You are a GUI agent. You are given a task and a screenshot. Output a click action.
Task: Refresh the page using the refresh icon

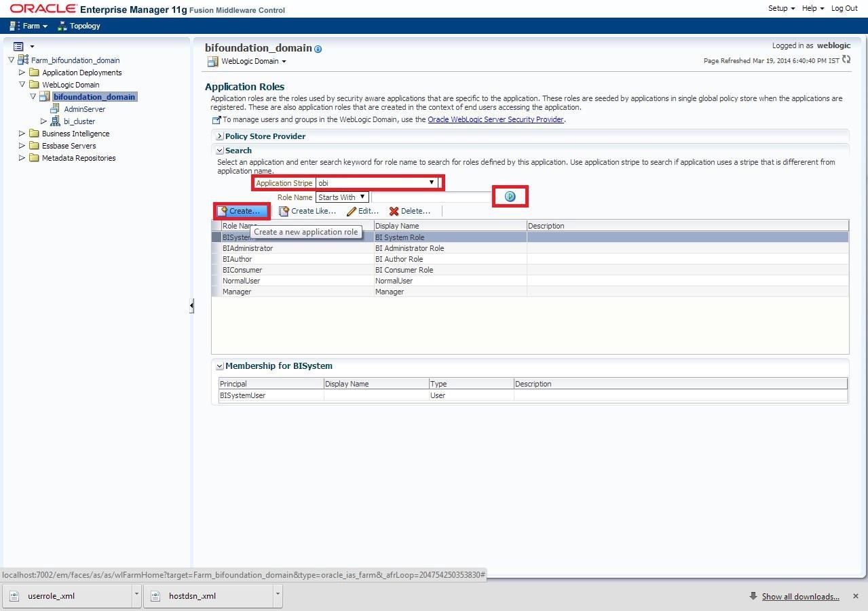point(846,60)
